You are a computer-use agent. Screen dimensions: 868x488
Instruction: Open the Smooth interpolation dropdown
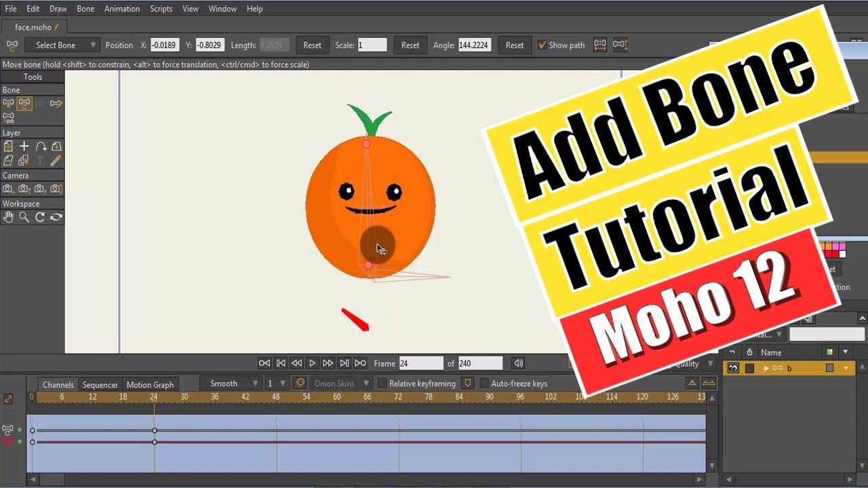230,383
